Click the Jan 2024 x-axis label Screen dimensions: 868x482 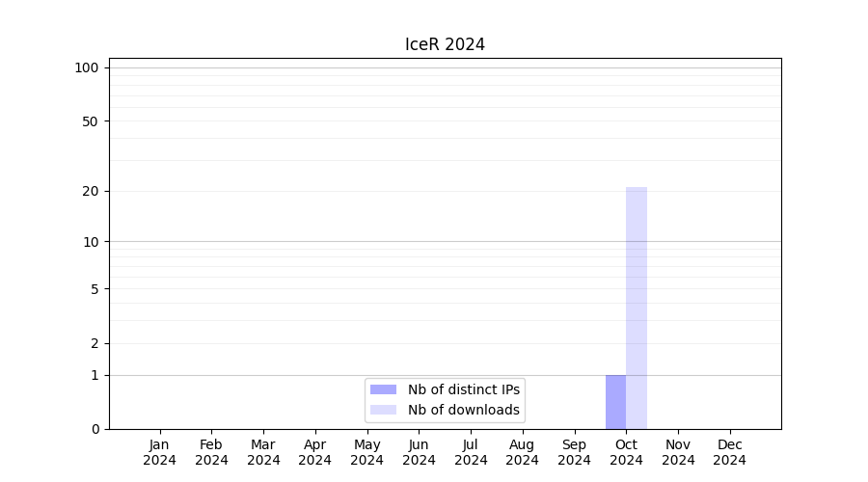click(x=159, y=452)
